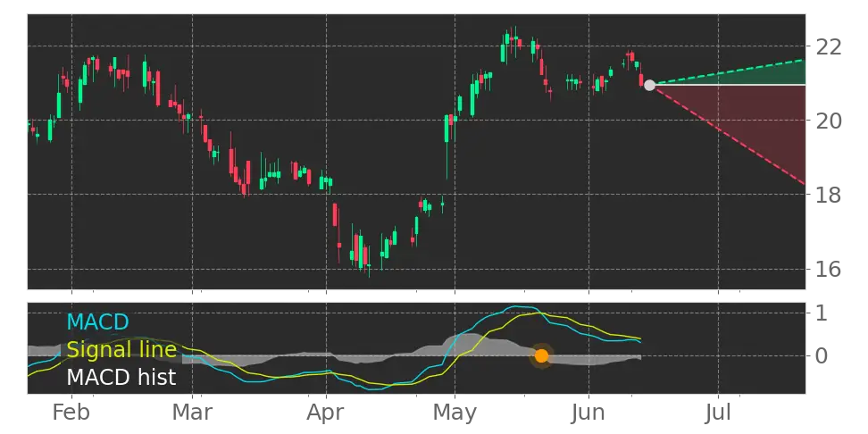Click the MACD axis value 0
The image size is (868, 434).
pyautogui.click(x=822, y=355)
